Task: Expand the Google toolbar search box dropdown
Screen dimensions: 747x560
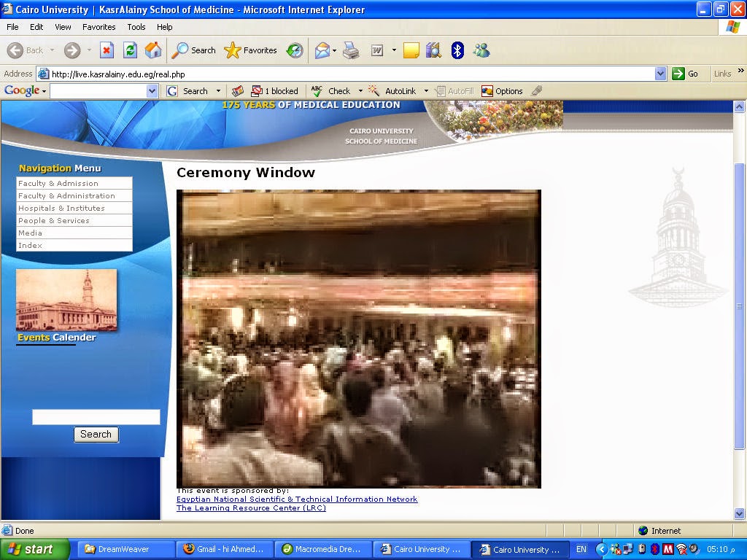Action: [x=152, y=91]
